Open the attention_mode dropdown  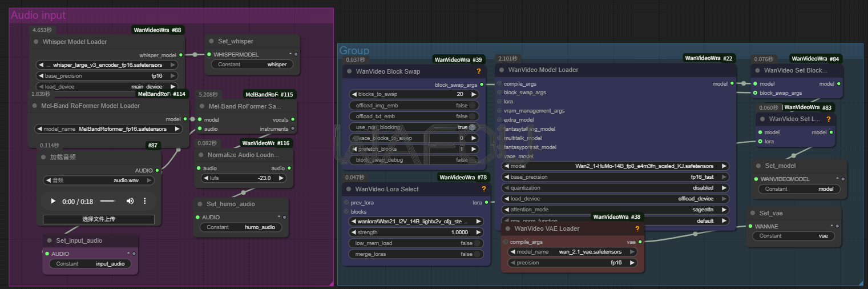point(615,210)
